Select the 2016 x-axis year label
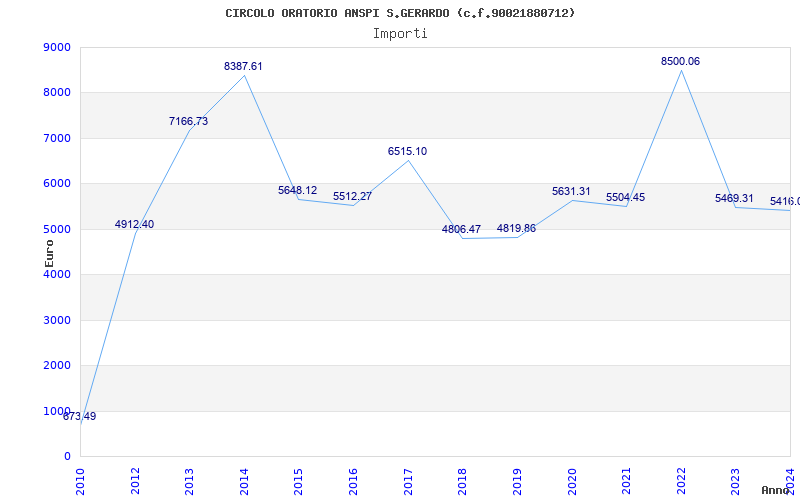This screenshot has width=800, height=500. pos(354,482)
